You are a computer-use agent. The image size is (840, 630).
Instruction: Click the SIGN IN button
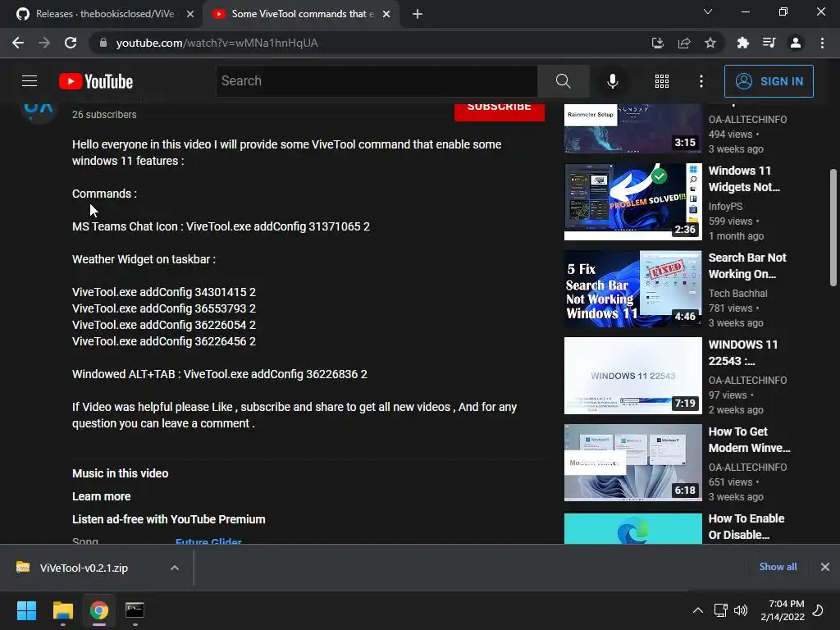coord(769,81)
